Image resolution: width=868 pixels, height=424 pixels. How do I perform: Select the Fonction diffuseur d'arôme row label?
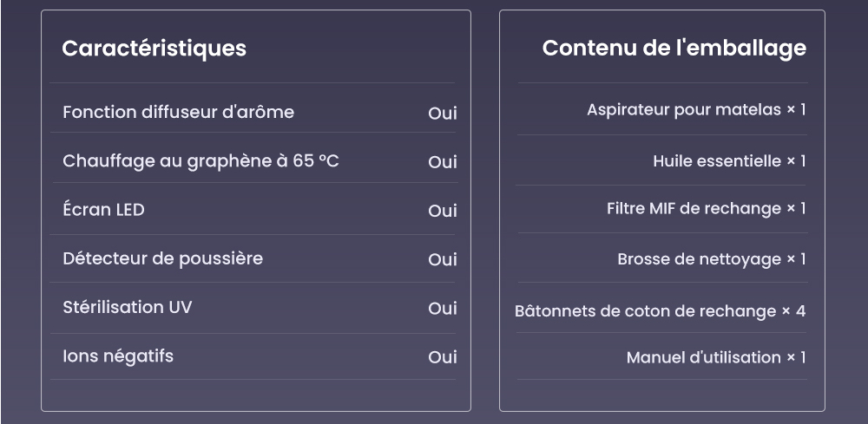tap(178, 112)
